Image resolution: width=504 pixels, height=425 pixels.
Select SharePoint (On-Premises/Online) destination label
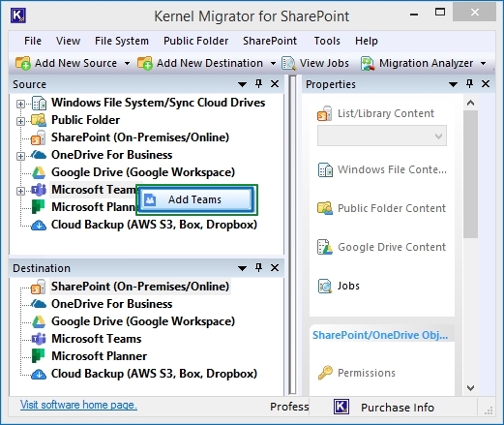click(140, 287)
